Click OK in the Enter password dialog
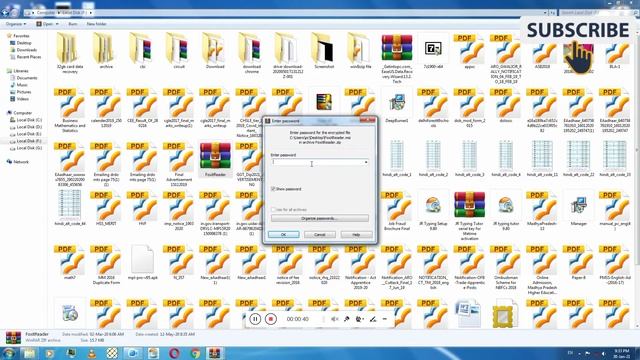This screenshot has width=640, height=360. [283, 235]
